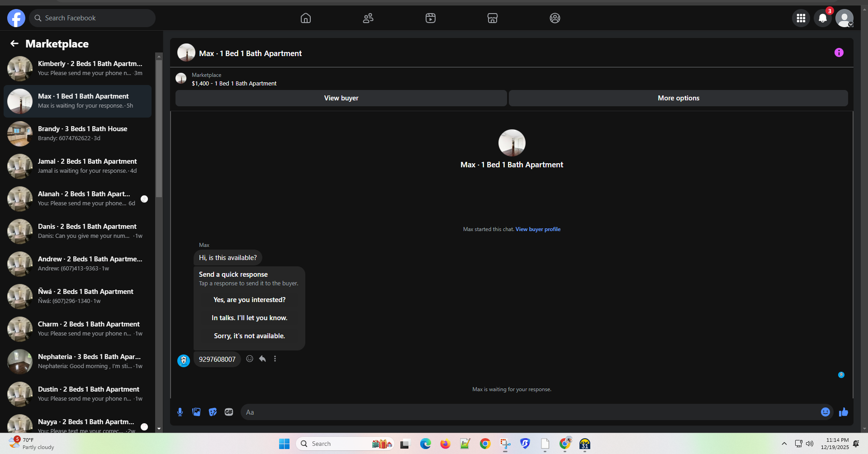React to the 9297608007 message with emoji

[250, 359]
